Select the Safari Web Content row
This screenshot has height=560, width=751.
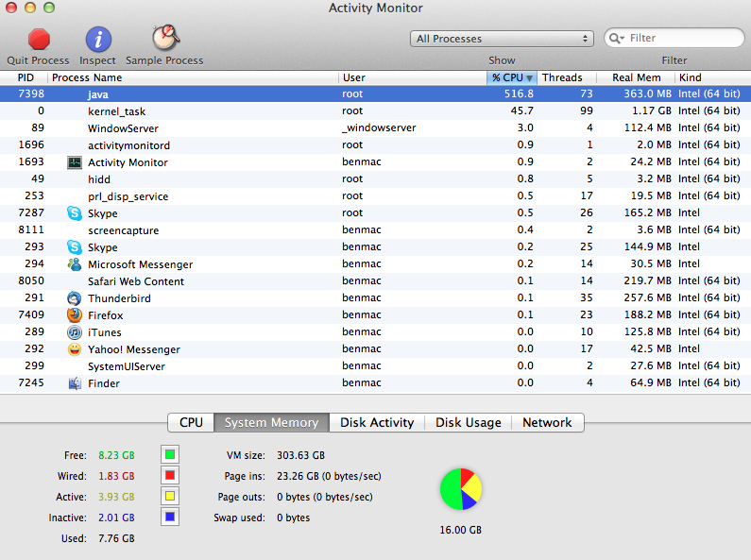click(x=376, y=281)
